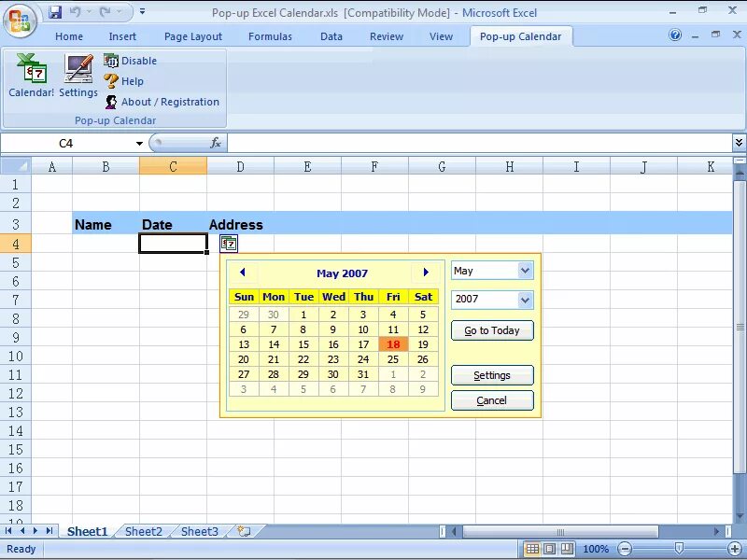Select greyed day 9 of next month
Image resolution: width=747 pixels, height=560 pixels.
click(423, 389)
